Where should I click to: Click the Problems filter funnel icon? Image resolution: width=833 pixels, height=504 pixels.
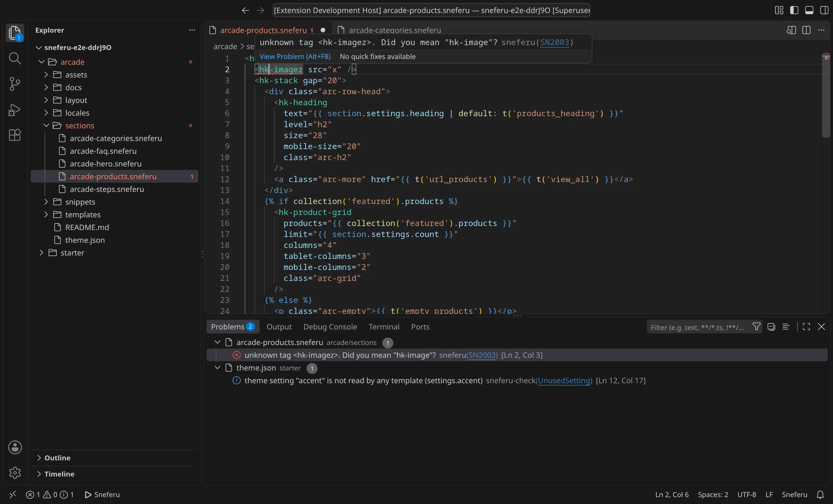pos(756,327)
